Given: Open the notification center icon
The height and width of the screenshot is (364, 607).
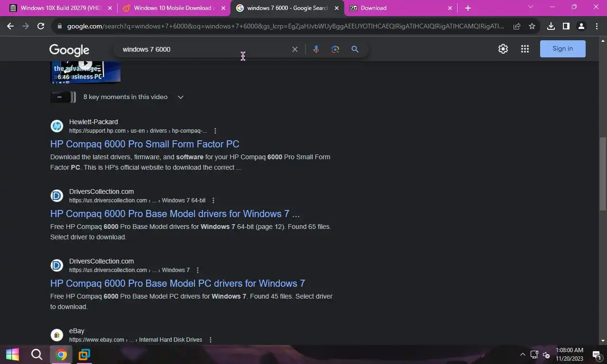Looking at the screenshot, I should pos(597,355).
